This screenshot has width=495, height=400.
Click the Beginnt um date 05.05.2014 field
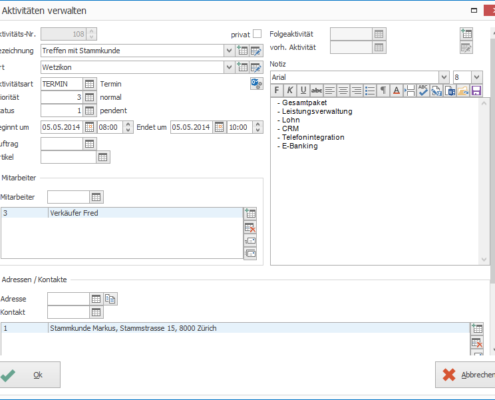(x=62, y=127)
